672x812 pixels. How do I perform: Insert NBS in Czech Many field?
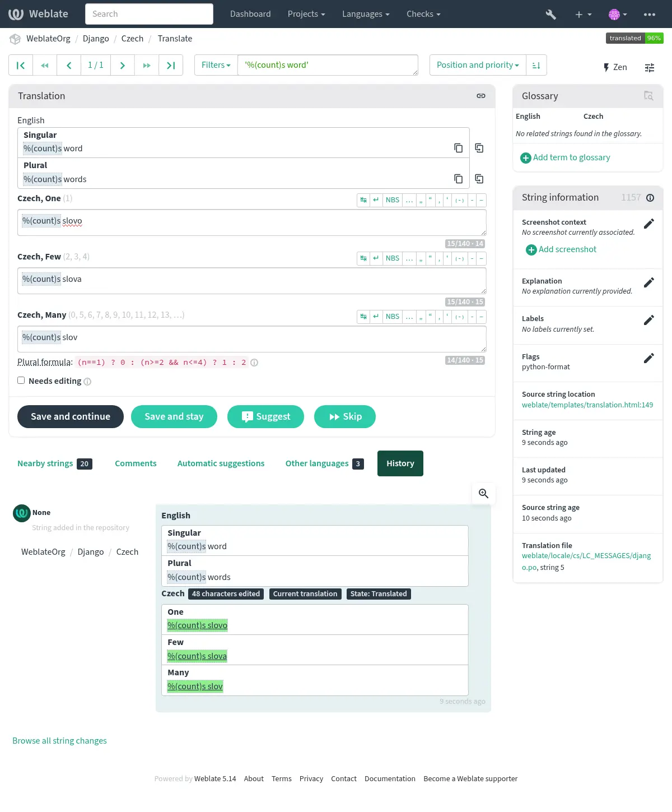393,317
